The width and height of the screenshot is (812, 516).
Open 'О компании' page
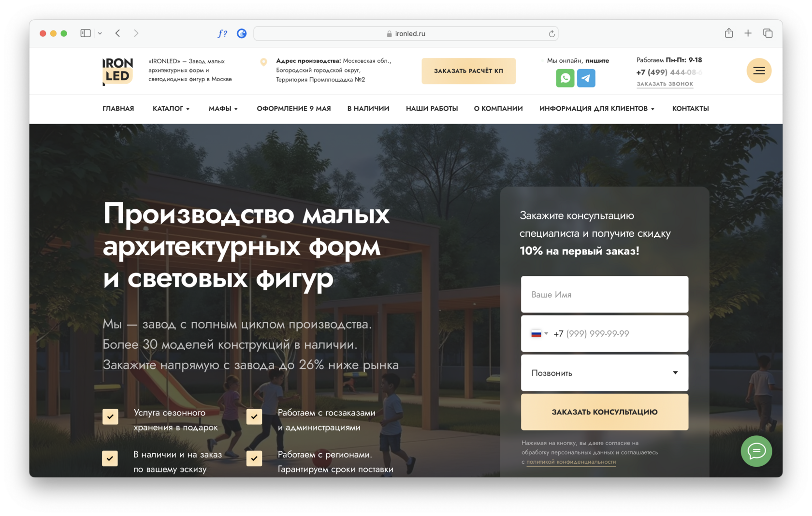(498, 109)
